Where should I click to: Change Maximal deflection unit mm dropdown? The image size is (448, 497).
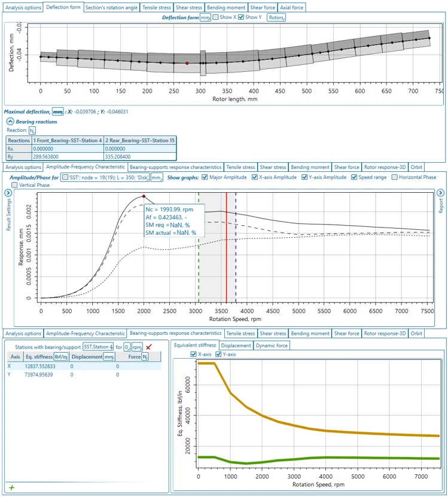click(x=57, y=111)
